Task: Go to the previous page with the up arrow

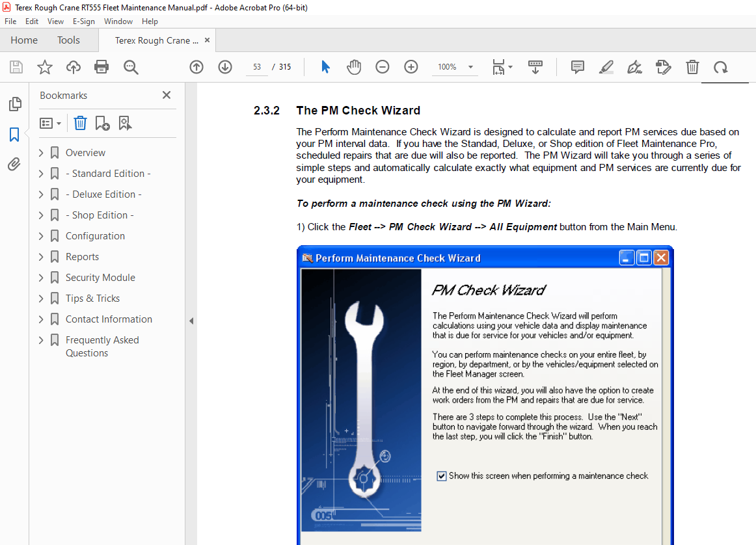Action: [x=196, y=67]
